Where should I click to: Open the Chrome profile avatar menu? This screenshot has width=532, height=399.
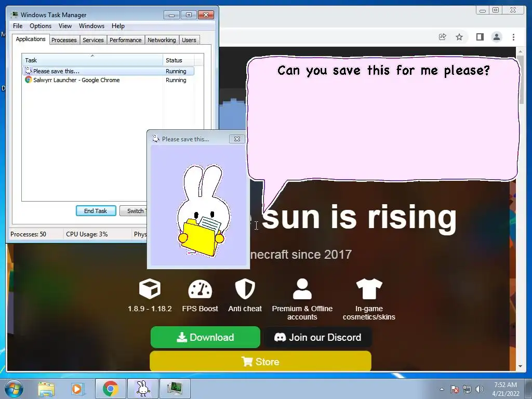coord(497,37)
